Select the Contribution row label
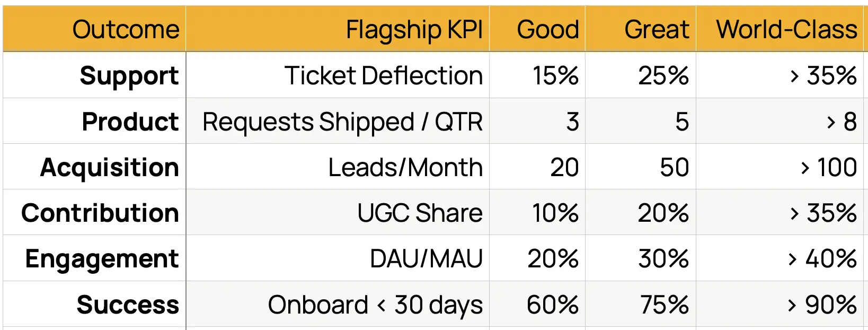This screenshot has height=330, width=868. (94, 212)
